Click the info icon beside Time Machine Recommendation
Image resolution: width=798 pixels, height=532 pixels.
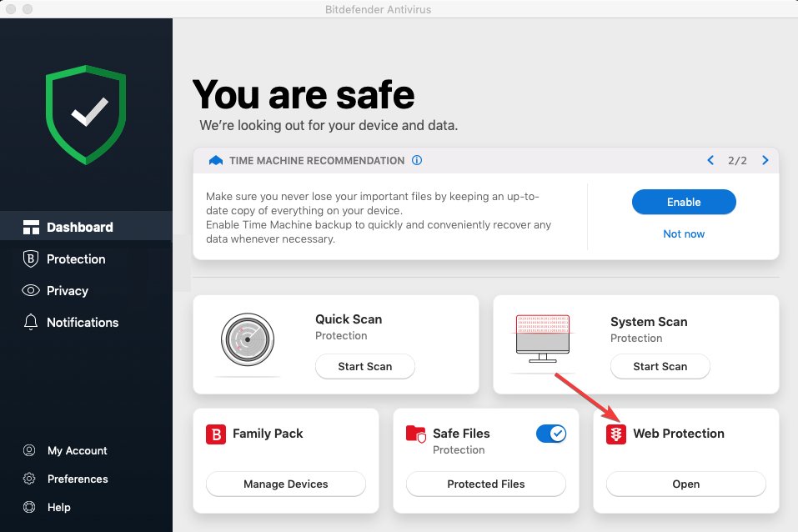point(417,160)
